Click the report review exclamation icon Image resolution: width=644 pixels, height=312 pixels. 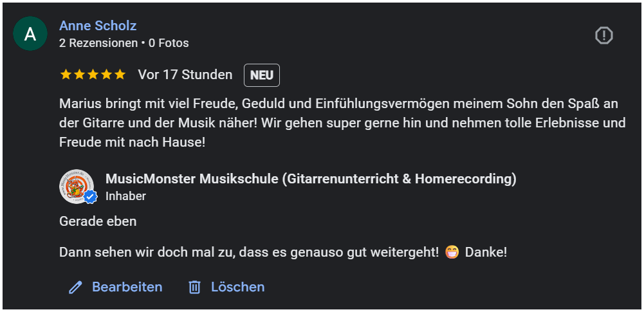603,36
